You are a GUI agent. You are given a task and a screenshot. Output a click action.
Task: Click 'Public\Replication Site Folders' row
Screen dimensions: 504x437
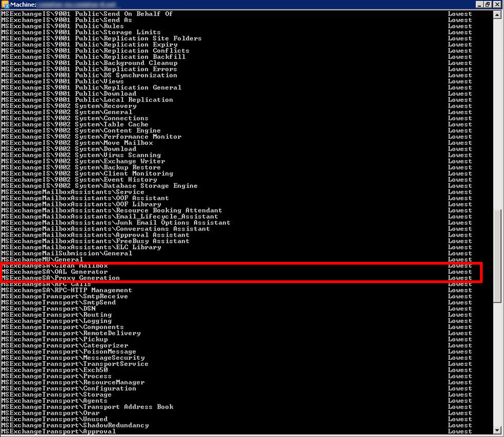236,38
